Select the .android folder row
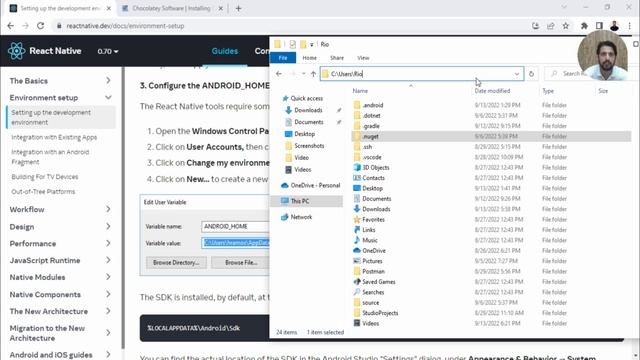 (x=491, y=105)
